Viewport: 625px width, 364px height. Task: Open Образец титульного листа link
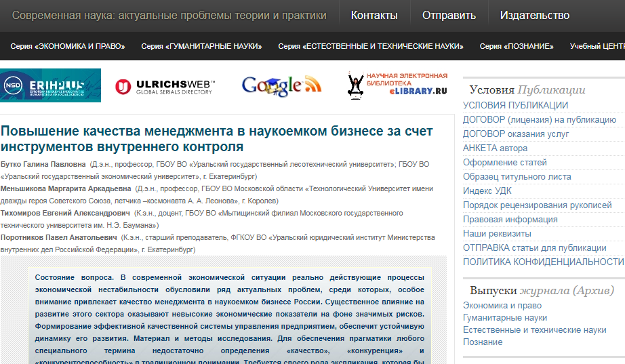point(517,177)
